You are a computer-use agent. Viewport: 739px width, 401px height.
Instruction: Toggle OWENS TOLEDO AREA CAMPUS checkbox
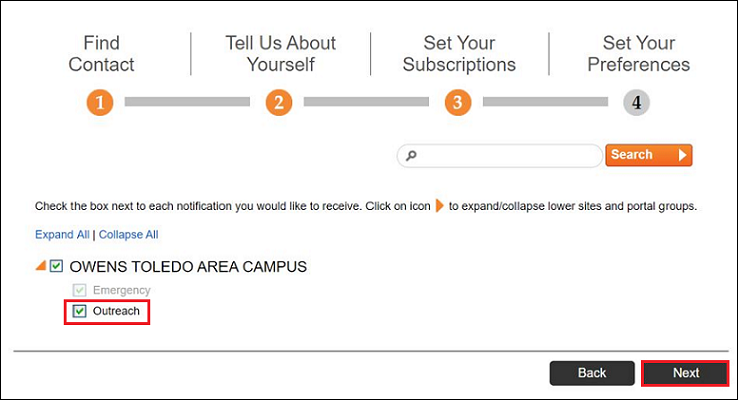click(x=57, y=267)
